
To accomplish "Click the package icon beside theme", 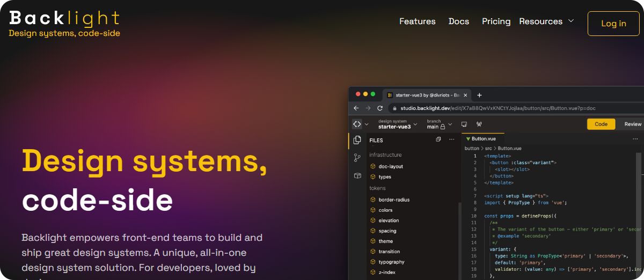I will [372, 241].
